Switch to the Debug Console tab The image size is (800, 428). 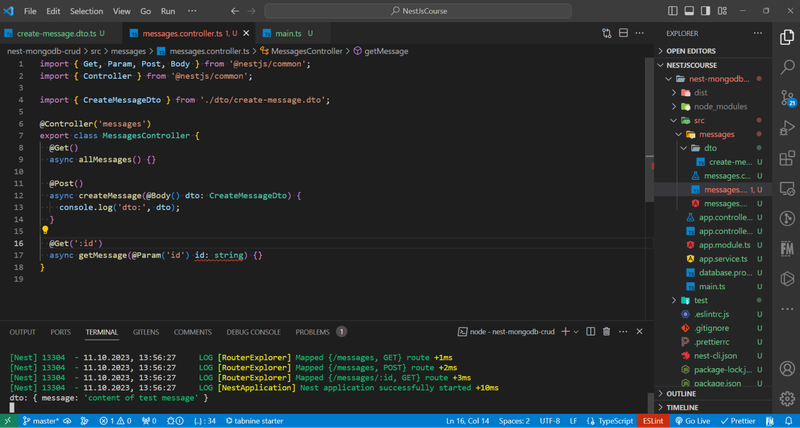point(254,332)
